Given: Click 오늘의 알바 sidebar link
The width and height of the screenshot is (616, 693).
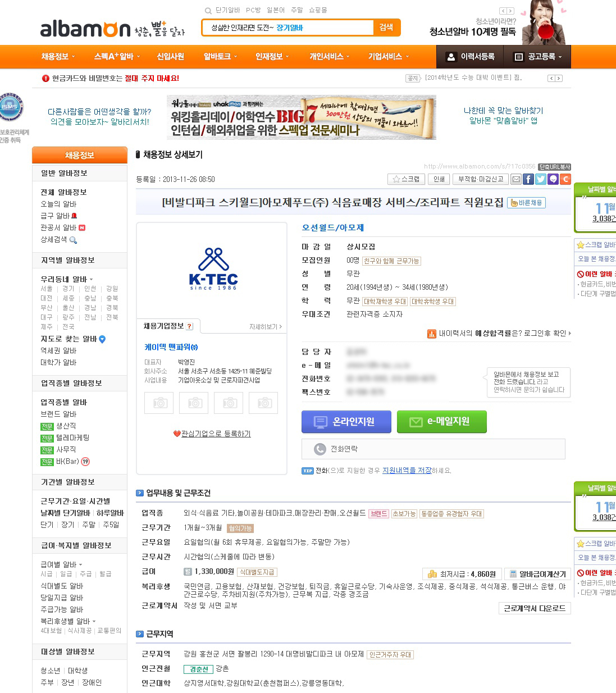Looking at the screenshot, I should point(58,204).
